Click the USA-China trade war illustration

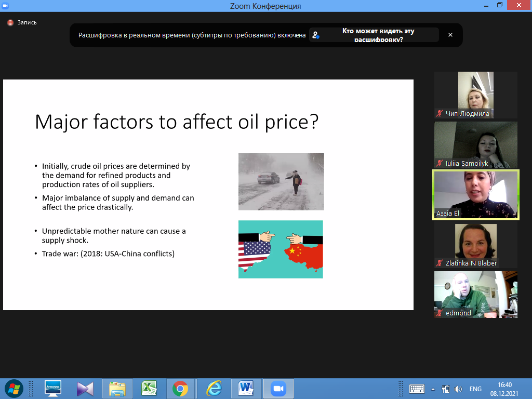pyautogui.click(x=281, y=249)
